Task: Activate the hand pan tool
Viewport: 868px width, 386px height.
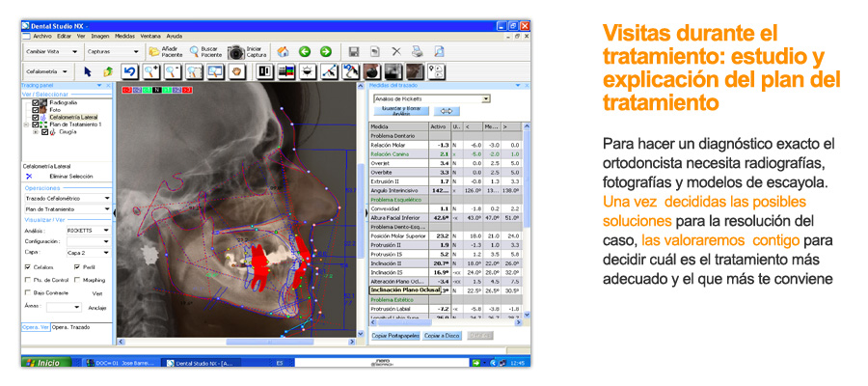Action: (x=237, y=72)
